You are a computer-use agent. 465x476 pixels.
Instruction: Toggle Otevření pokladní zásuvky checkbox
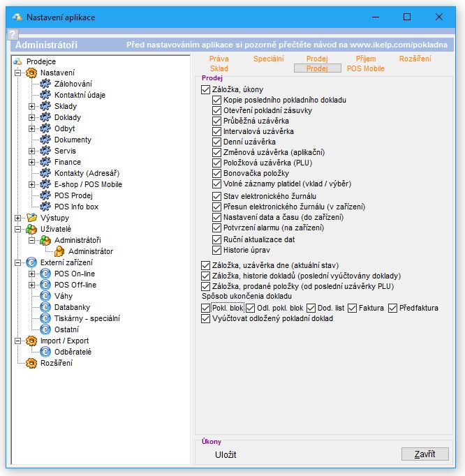click(216, 110)
